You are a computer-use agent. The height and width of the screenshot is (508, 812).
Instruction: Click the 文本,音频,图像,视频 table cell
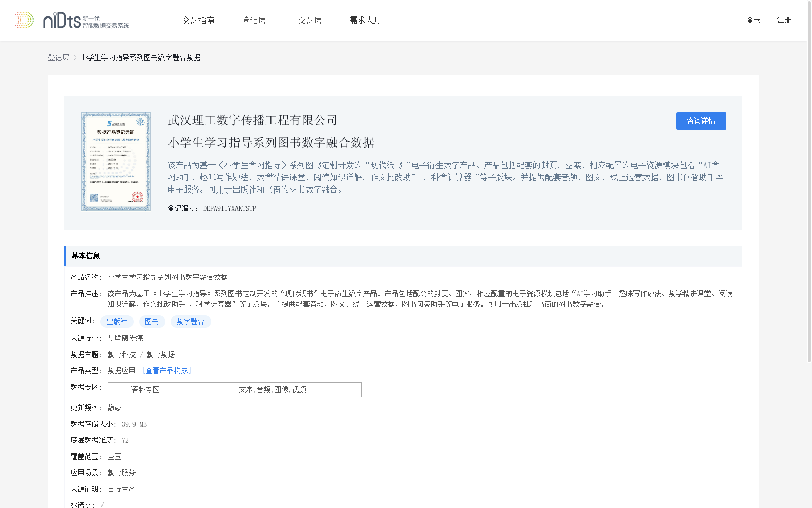tap(273, 390)
